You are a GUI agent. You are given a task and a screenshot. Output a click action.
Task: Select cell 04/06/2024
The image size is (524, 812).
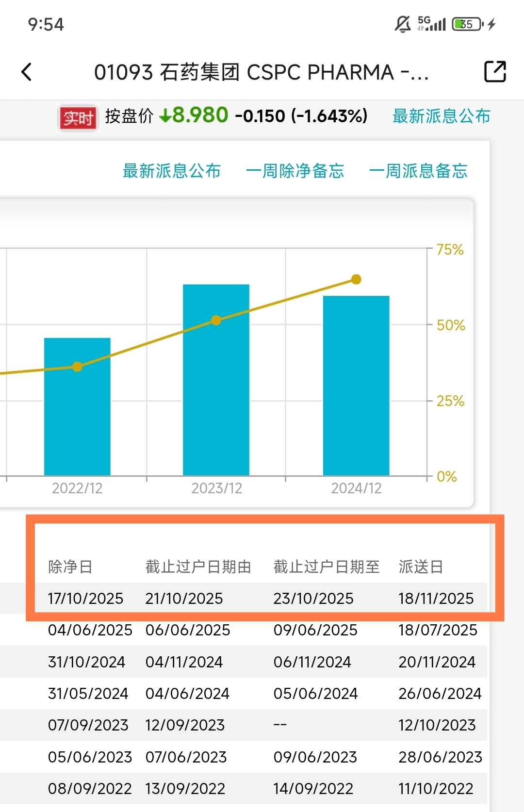(187, 694)
